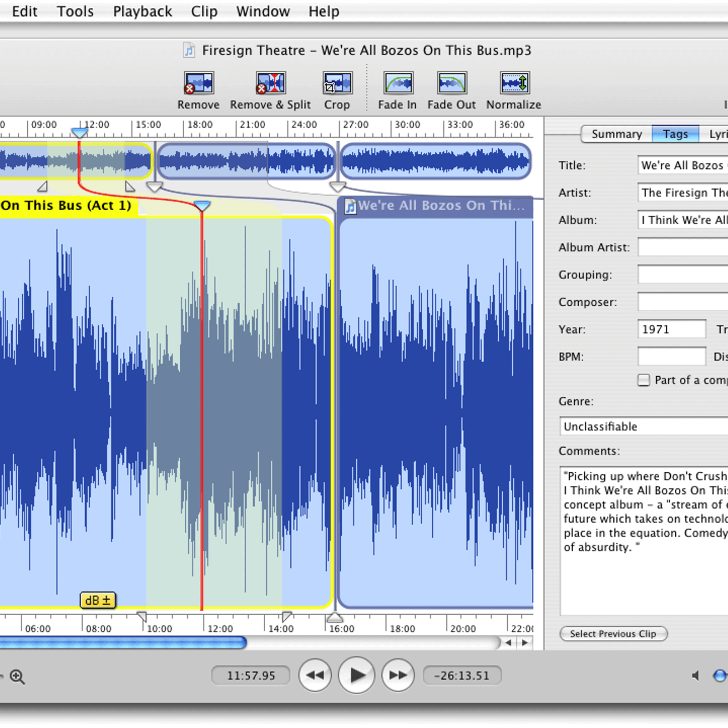Click the blue horizontal timeline scrollbar thumb
The image size is (728, 728).
pos(123,642)
